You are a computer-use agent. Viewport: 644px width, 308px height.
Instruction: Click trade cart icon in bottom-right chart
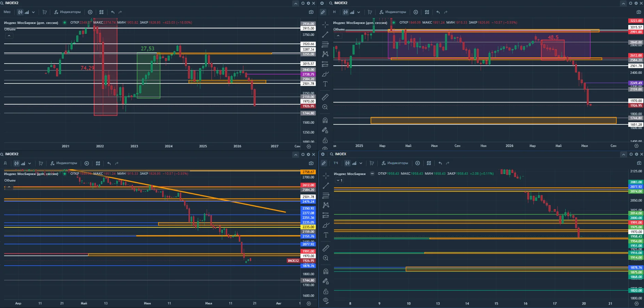(x=372, y=163)
